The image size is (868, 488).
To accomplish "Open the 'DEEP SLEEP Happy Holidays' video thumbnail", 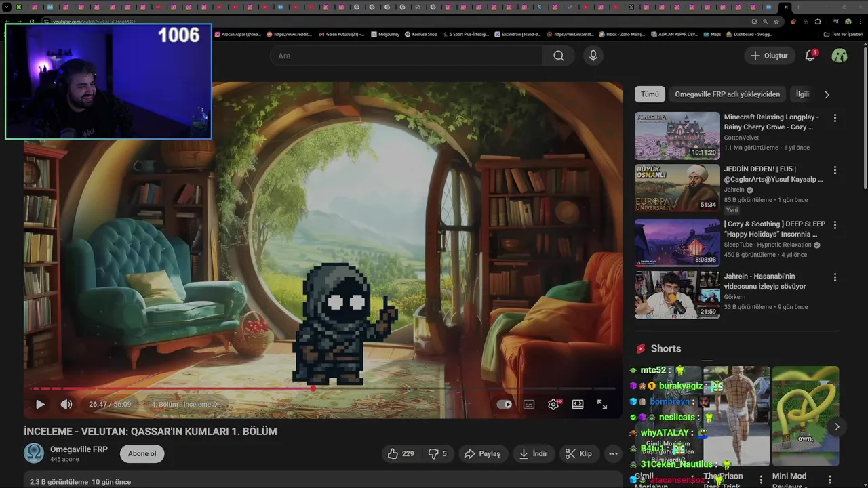I will (677, 243).
